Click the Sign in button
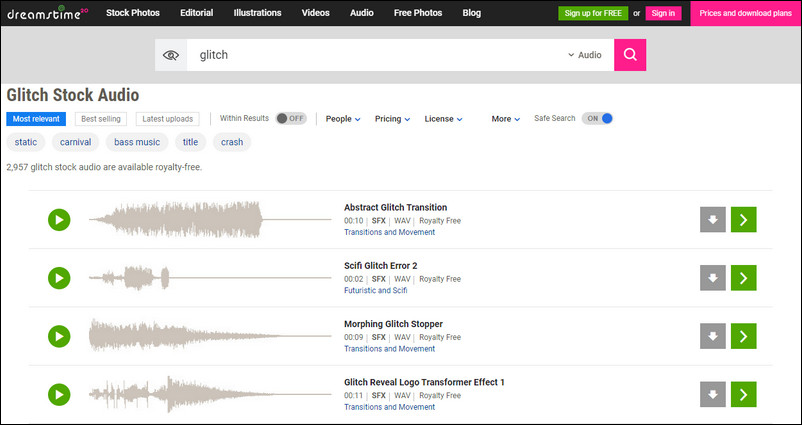 coord(663,13)
